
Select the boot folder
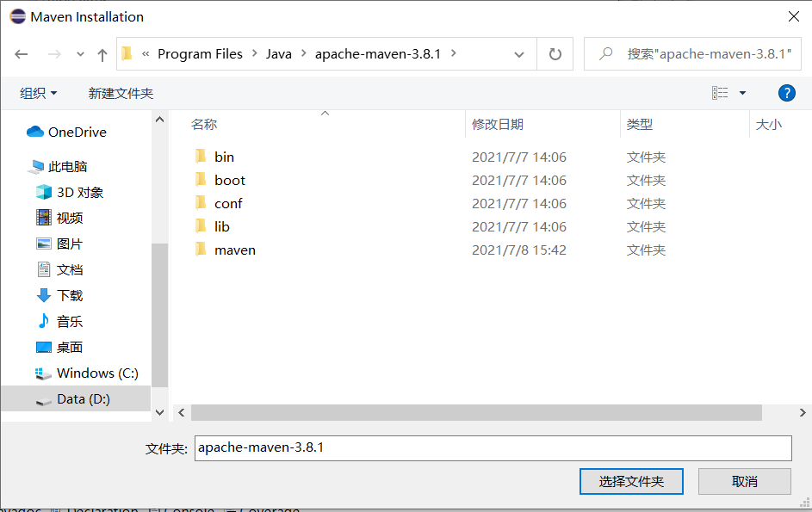pyautogui.click(x=230, y=180)
